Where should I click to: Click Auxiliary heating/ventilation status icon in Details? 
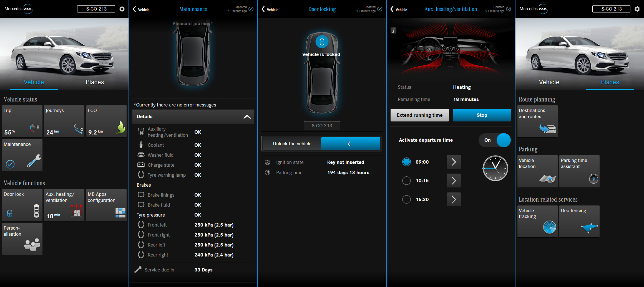141,132
